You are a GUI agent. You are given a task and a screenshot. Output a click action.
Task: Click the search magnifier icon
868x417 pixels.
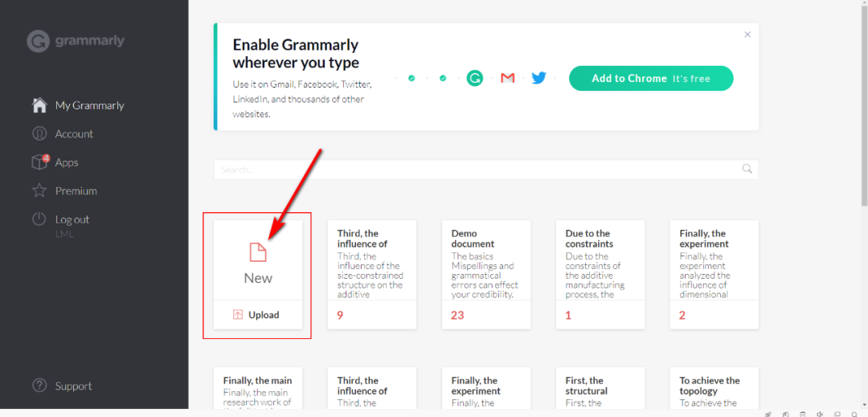pyautogui.click(x=747, y=169)
